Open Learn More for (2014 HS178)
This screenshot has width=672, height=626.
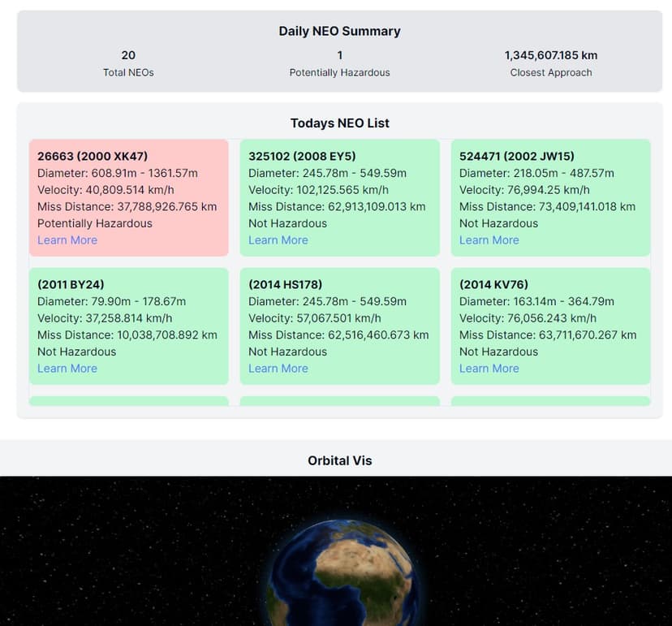coord(278,368)
